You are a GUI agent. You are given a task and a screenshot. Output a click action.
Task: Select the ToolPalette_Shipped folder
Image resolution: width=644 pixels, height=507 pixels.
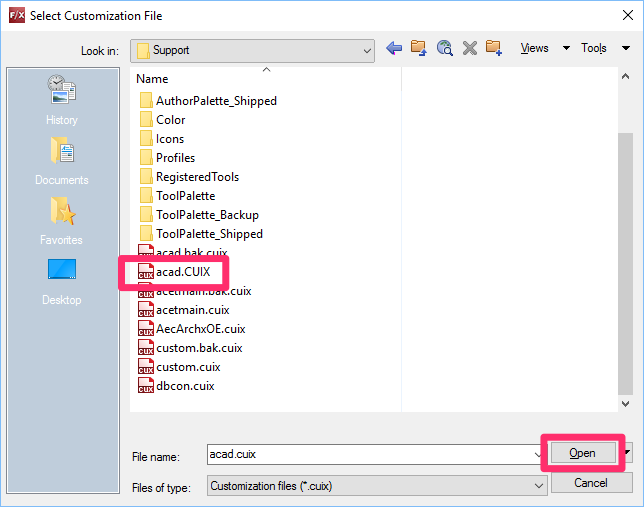click(x=201, y=234)
